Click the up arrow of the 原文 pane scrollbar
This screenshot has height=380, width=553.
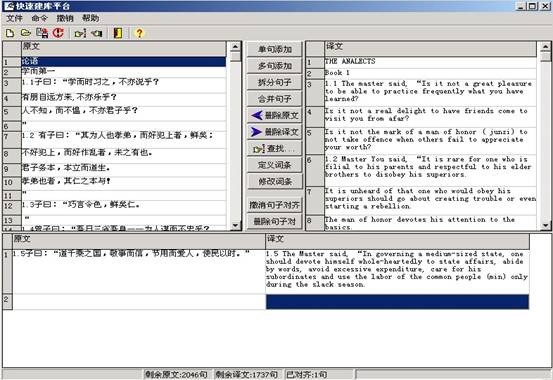pyautogui.click(x=236, y=47)
